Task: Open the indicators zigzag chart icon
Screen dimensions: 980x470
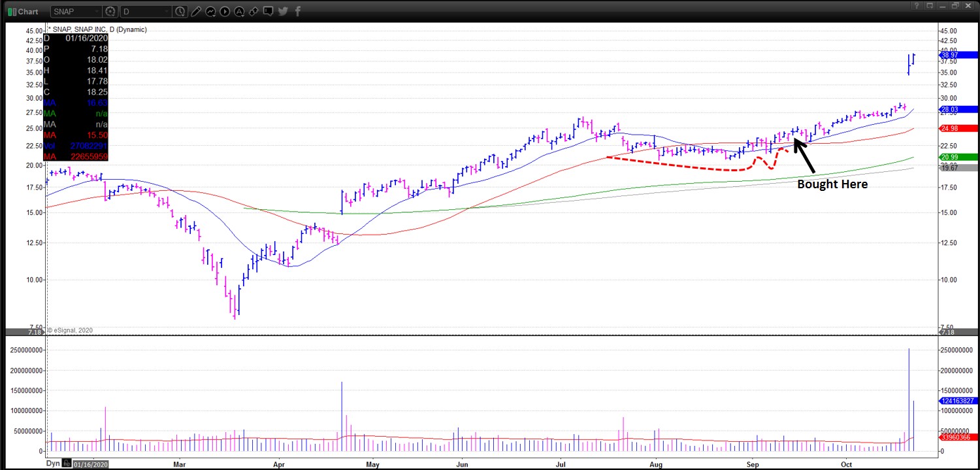Action: (210, 10)
